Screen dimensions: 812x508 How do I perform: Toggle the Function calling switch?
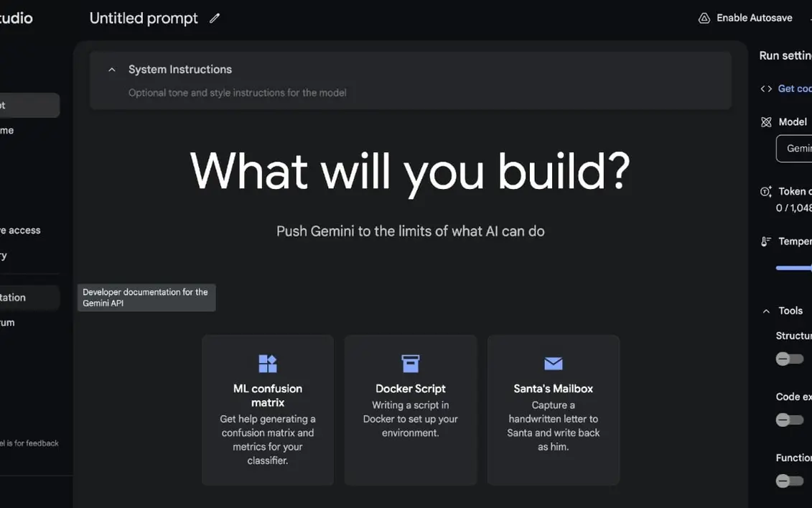789,481
